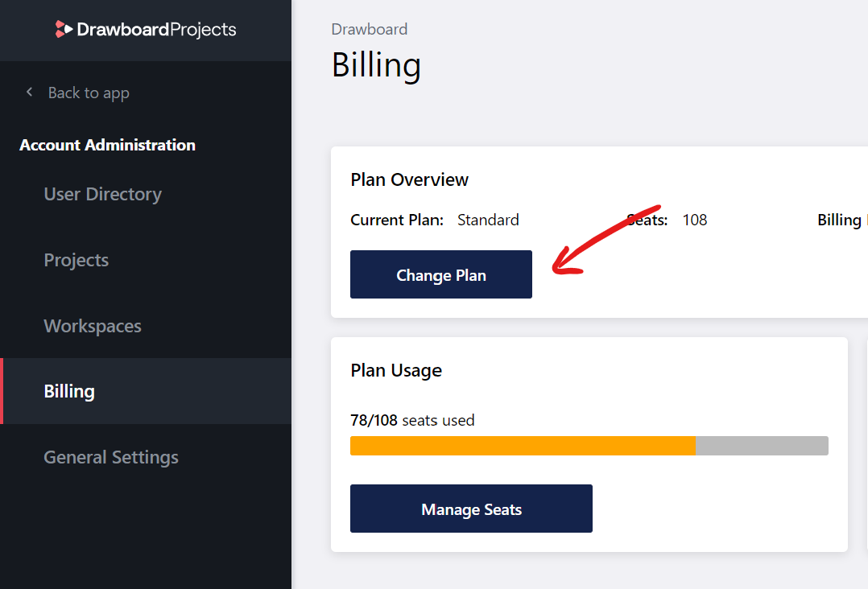This screenshot has height=589, width=868.
Task: Open the Workspaces menu item
Action: (x=93, y=326)
